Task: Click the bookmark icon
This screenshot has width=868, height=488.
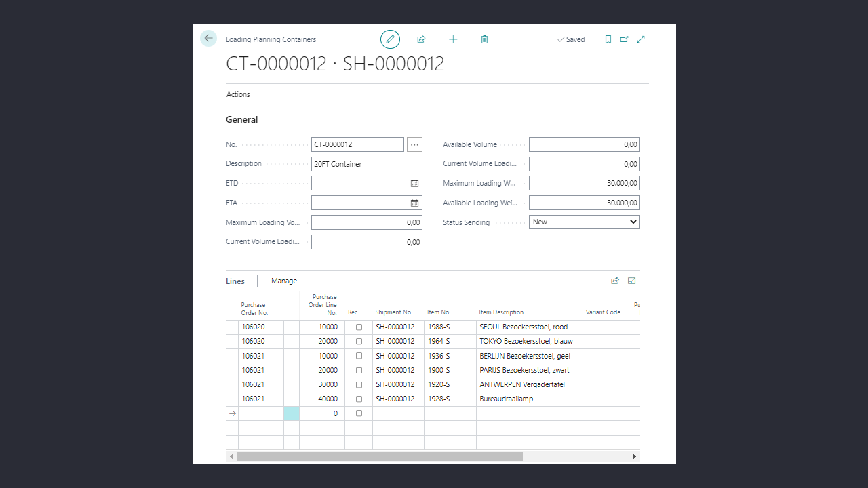Action: (608, 39)
